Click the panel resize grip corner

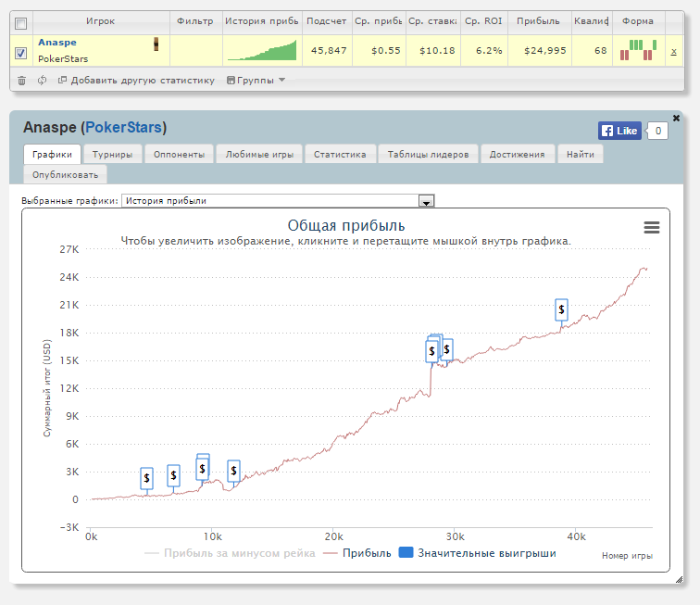coord(679,580)
